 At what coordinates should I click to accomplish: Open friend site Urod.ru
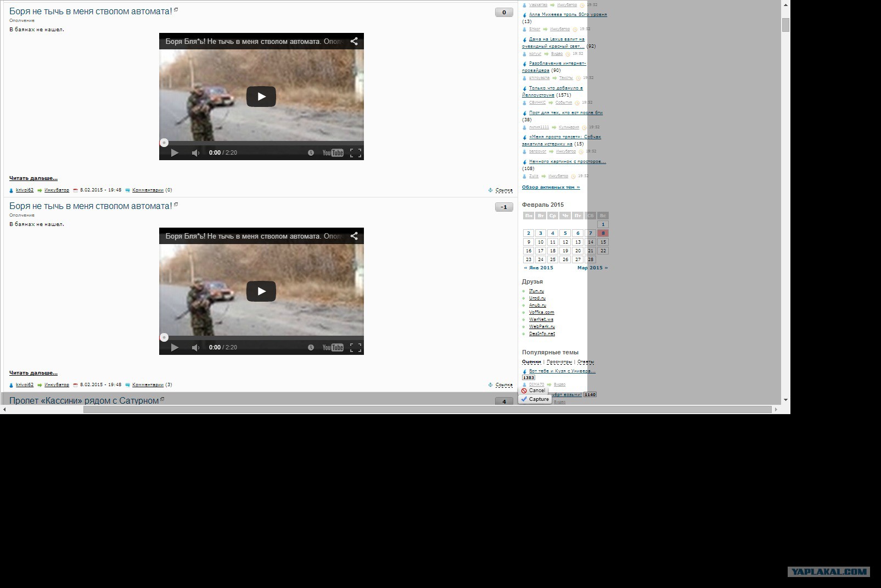click(x=537, y=298)
